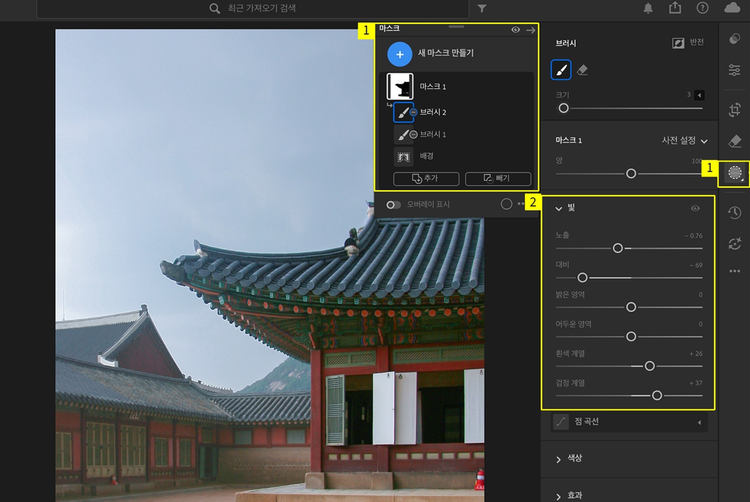
Task: Select the Masking tool icon
Action: pyautogui.click(x=735, y=173)
